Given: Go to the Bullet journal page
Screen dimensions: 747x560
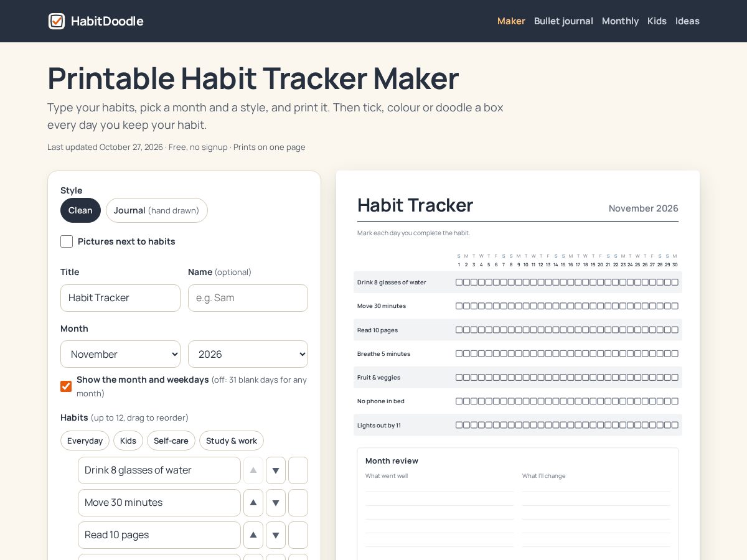Looking at the screenshot, I should [x=563, y=21].
